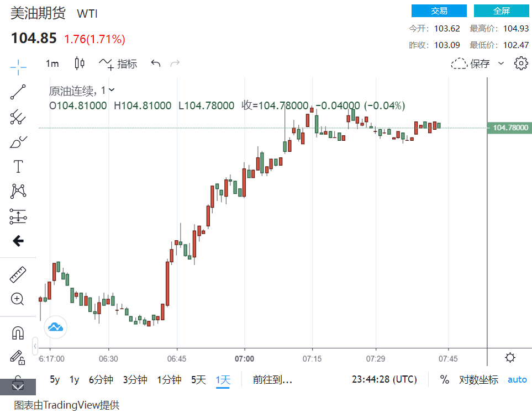Click the zoom in magnifier tool
Screen dimensions: 532x413
click(18, 299)
